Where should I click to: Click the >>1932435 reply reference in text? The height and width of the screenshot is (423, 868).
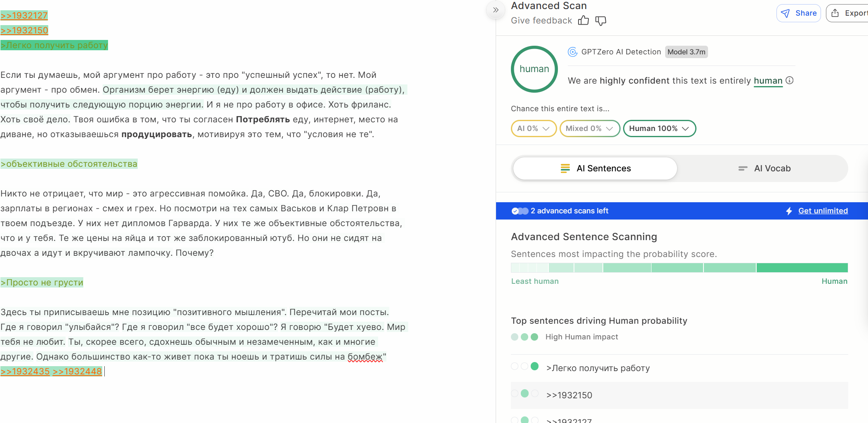pyautogui.click(x=25, y=372)
